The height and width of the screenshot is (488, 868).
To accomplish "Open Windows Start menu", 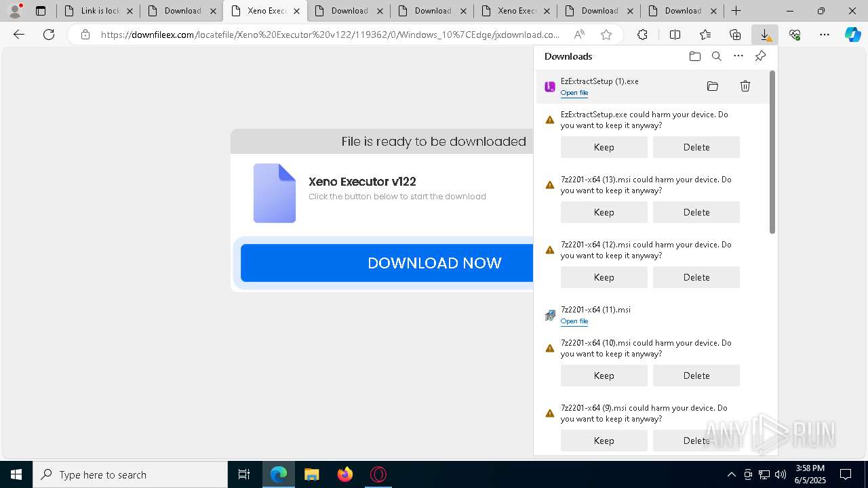I will pos(16,474).
